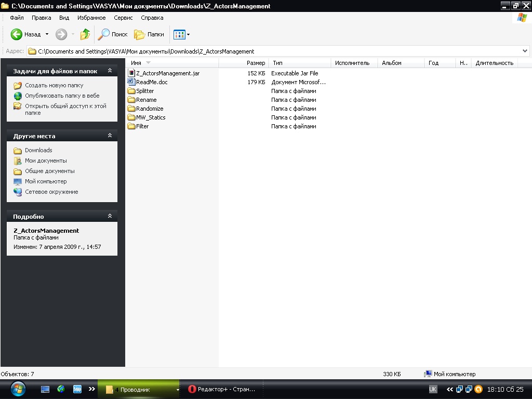532x399 pixels.
Task: Open the Избранное menu
Action: click(91, 18)
